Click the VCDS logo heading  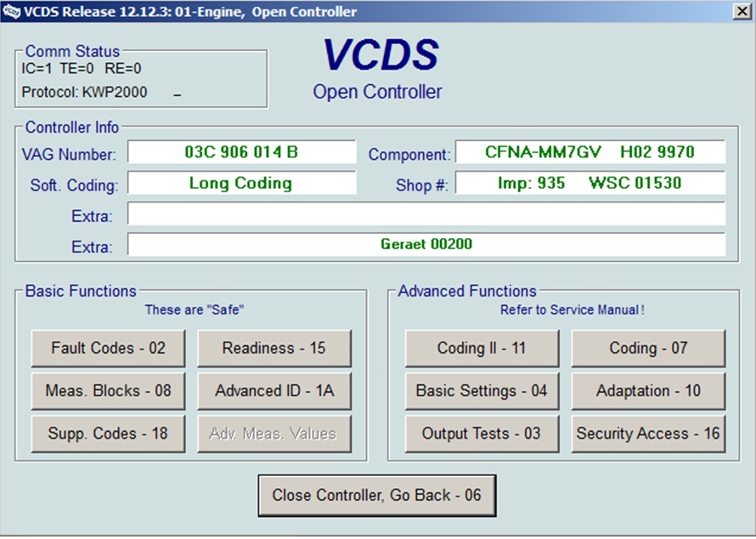[381, 54]
